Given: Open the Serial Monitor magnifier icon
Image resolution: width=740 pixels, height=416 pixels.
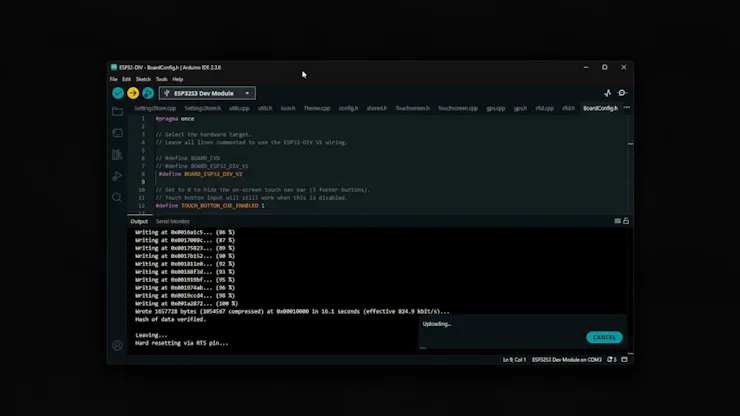Looking at the screenshot, I should pos(622,93).
